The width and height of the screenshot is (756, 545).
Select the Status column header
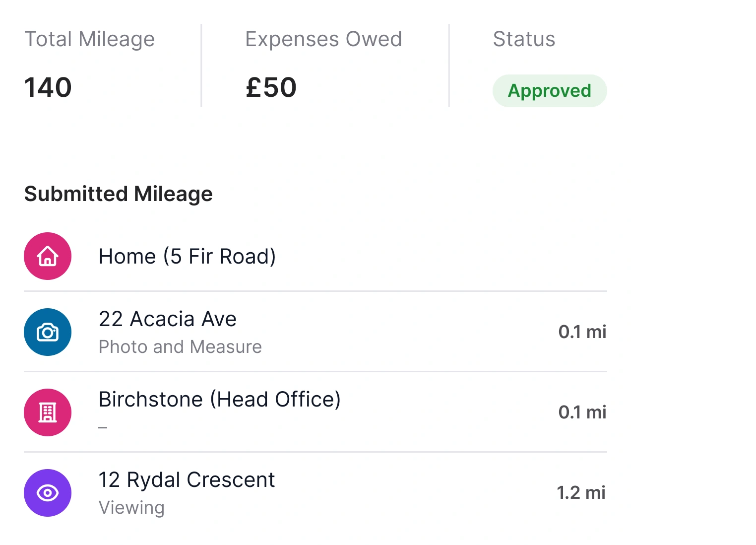[524, 39]
